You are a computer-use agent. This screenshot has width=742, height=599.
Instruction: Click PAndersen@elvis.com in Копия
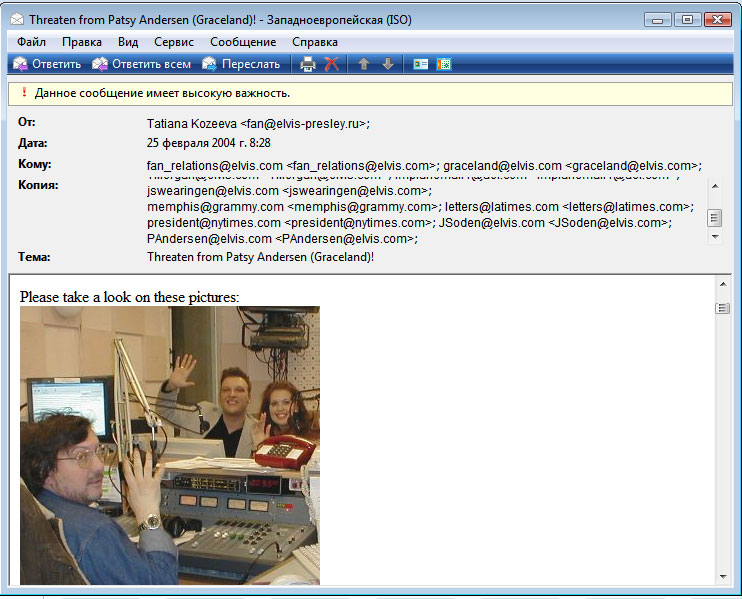[x=282, y=238]
